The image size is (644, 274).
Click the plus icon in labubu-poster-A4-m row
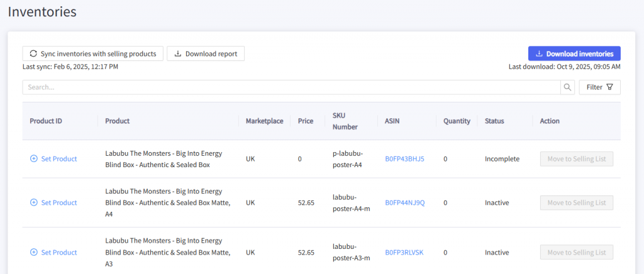tap(34, 202)
